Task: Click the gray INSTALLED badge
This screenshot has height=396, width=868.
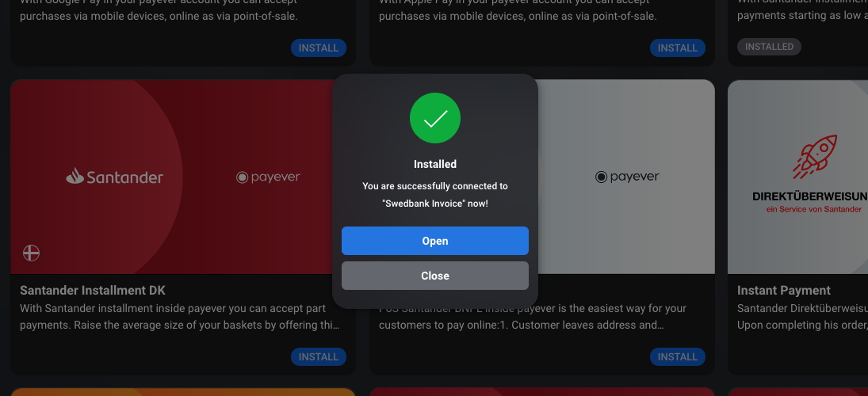Action: (769, 47)
